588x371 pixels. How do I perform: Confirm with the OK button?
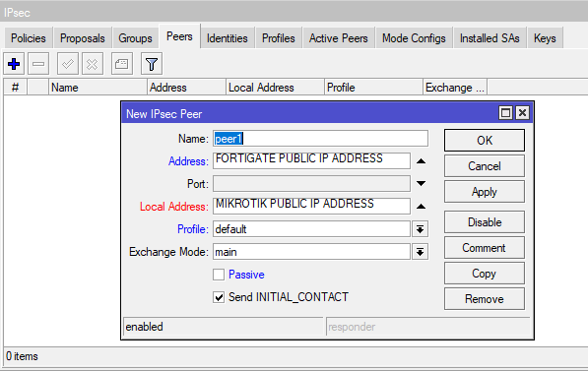coord(485,141)
